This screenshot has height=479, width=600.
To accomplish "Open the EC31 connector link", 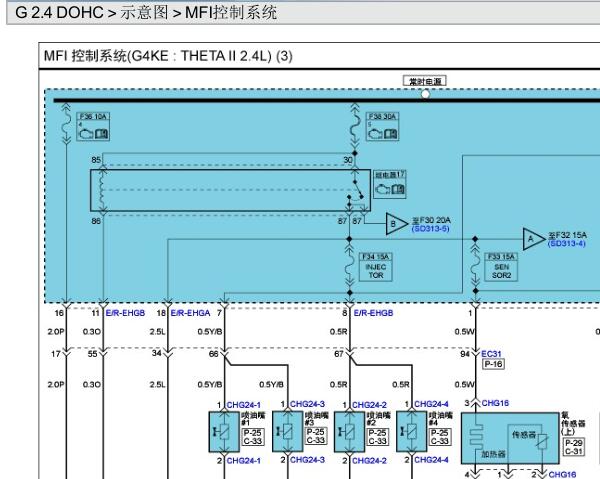I will click(x=491, y=354).
